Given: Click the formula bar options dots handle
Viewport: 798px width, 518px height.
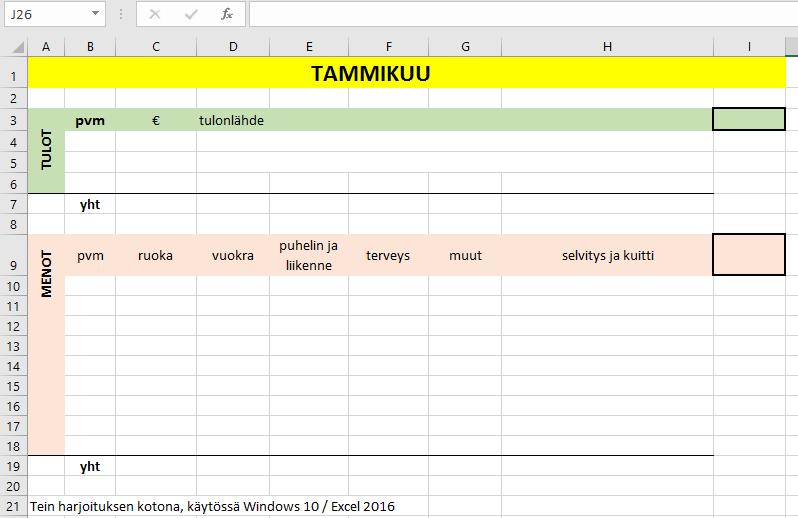Looking at the screenshot, I should click(121, 14).
